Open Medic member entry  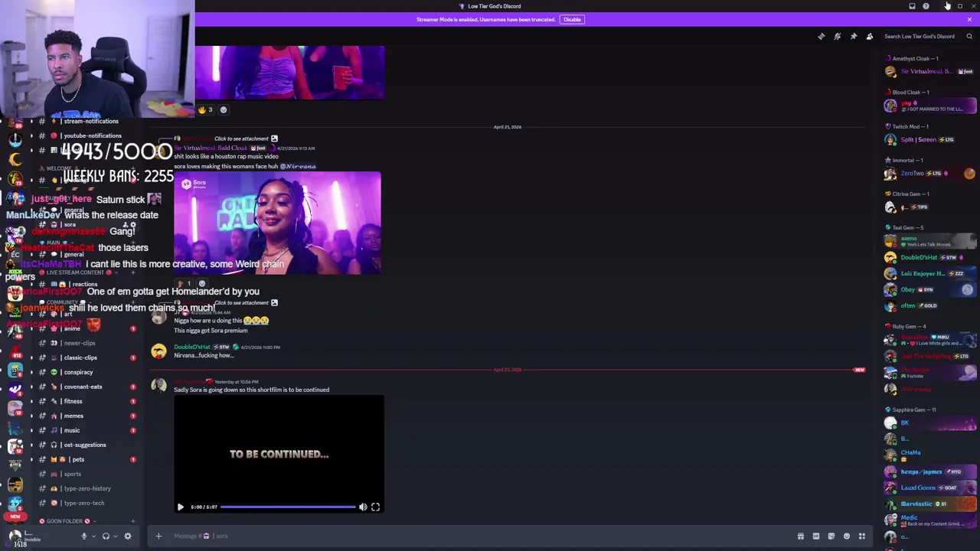[930, 520]
